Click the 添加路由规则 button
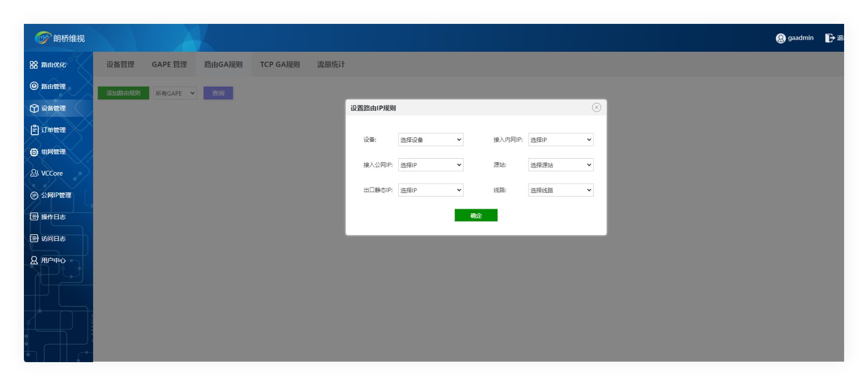 coord(123,93)
